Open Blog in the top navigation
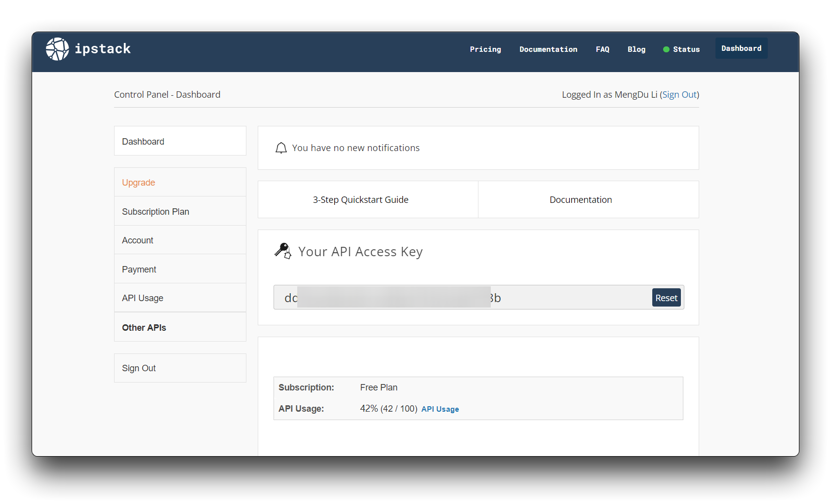This screenshot has height=504, width=831. [636, 49]
